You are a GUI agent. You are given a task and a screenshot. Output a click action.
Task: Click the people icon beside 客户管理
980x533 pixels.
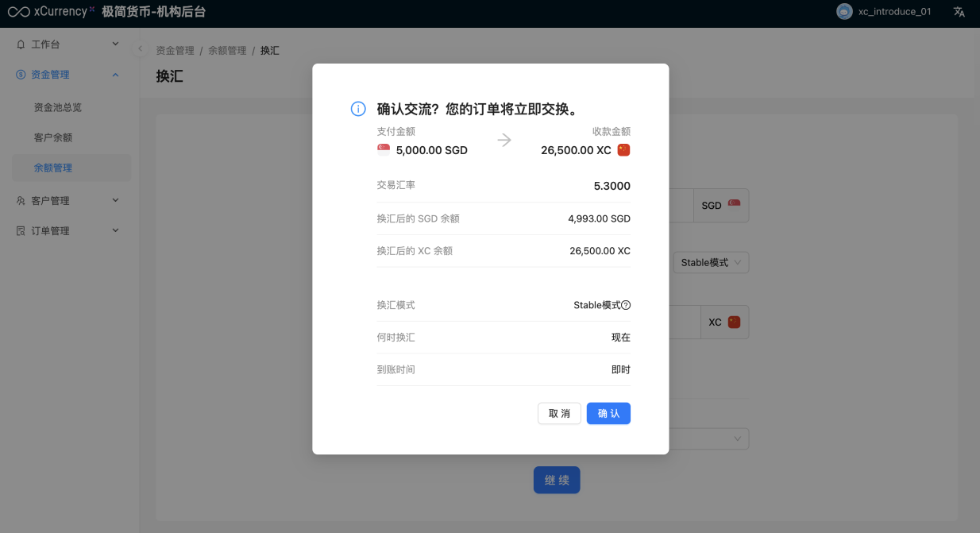coord(21,201)
